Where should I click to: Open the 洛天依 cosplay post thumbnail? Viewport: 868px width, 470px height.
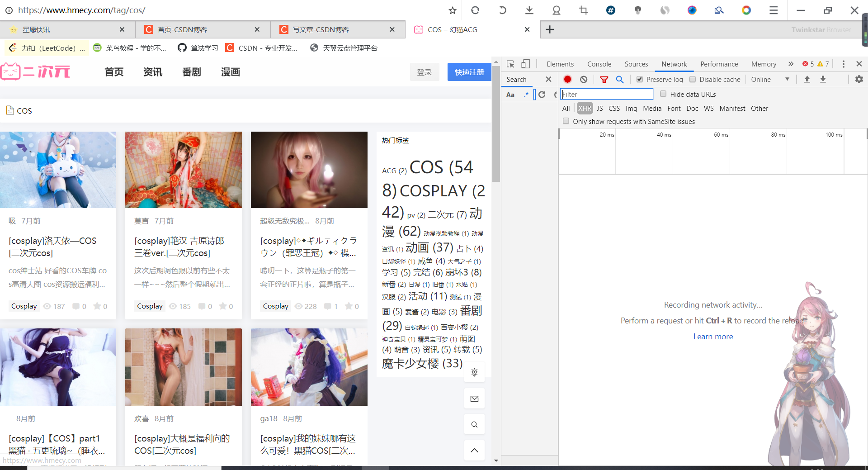pyautogui.click(x=58, y=170)
